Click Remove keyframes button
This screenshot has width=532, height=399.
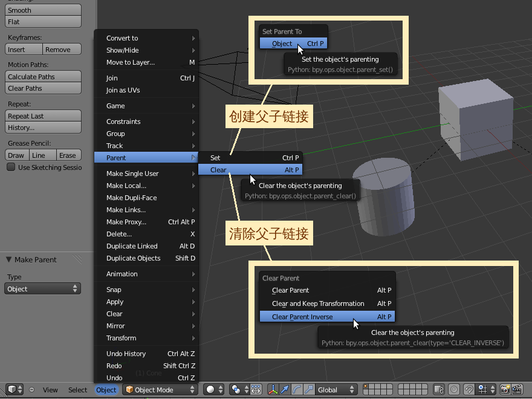[62, 49]
